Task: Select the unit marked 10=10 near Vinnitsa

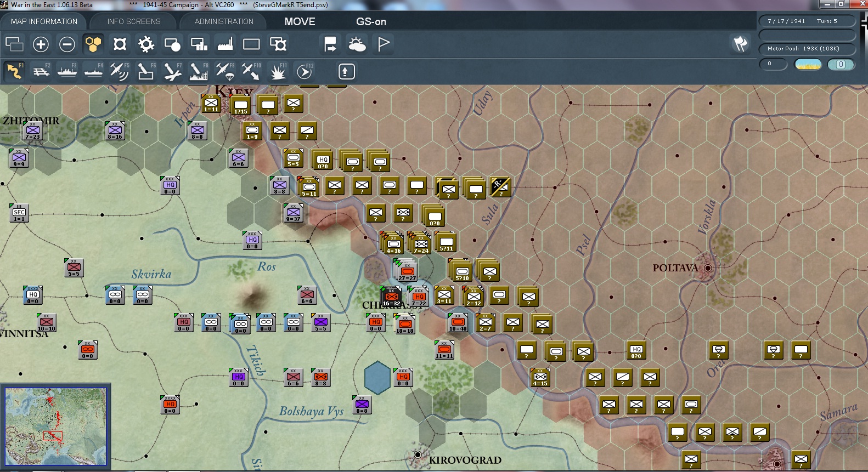Action: pyautogui.click(x=47, y=323)
